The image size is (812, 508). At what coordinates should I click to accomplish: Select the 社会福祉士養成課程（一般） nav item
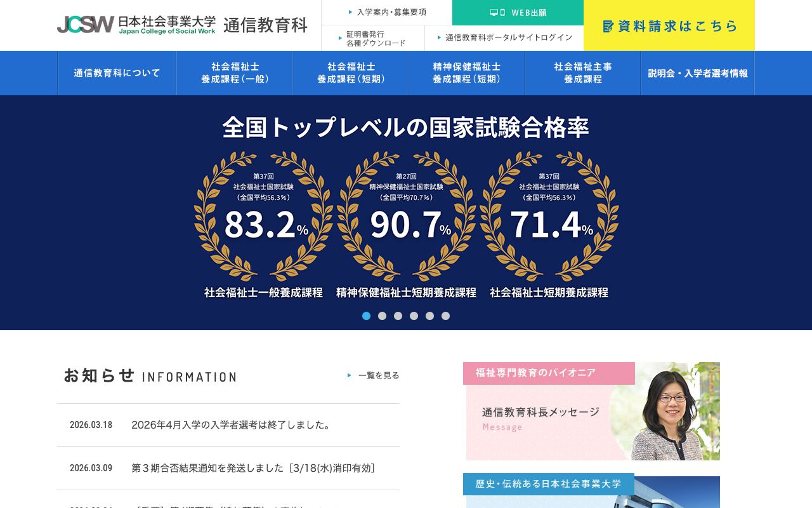[233, 72]
